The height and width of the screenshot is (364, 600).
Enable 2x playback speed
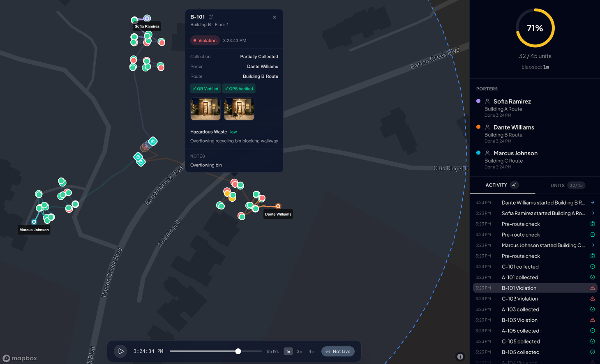point(299,351)
